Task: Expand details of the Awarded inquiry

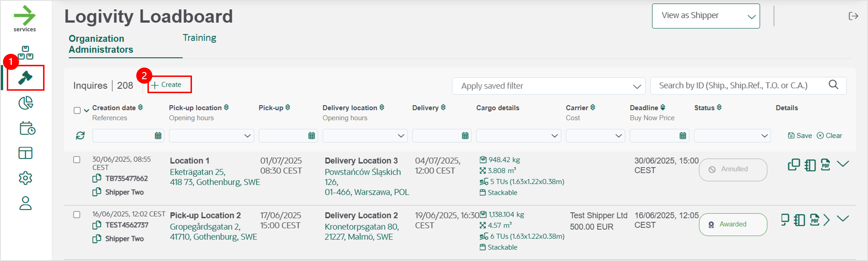Action: (x=843, y=219)
